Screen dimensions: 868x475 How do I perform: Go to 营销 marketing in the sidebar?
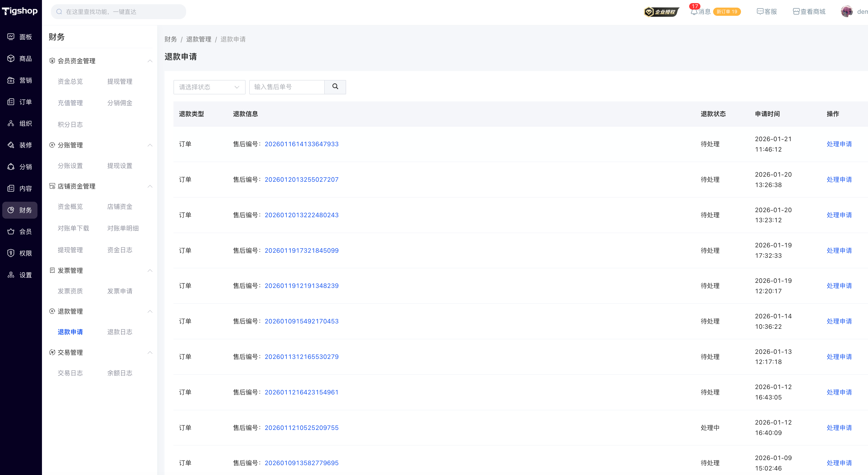click(x=11, y=80)
